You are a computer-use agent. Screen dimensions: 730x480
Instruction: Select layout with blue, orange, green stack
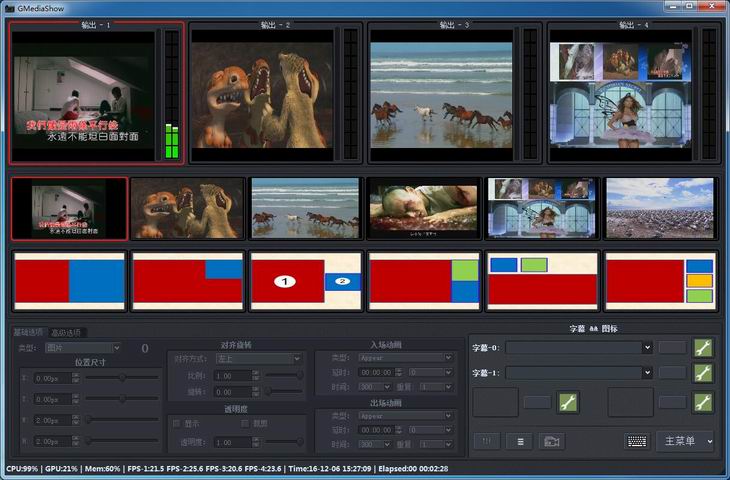pos(660,281)
